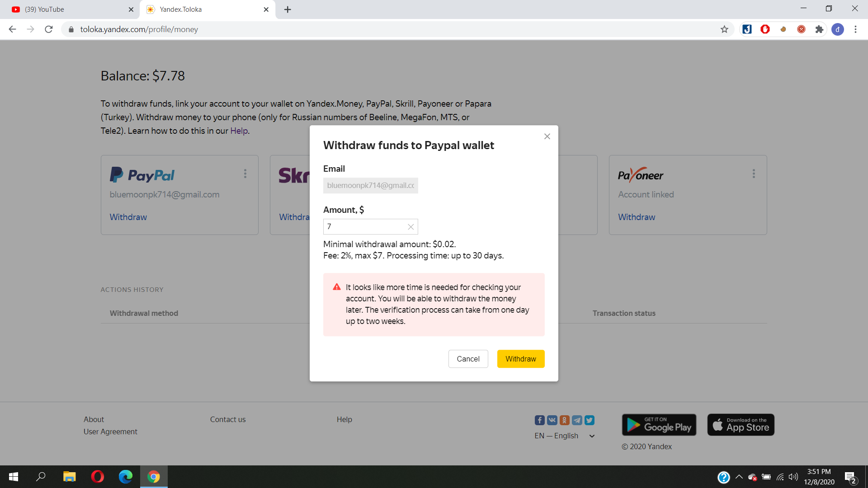Click the Odnoklassniki icon in footer
The height and width of the screenshot is (488, 868).
564,420
